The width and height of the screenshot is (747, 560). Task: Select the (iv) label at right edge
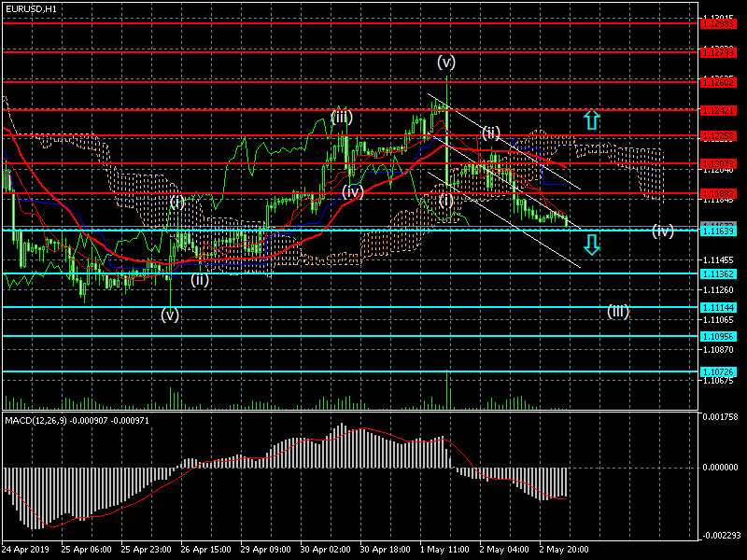662,231
